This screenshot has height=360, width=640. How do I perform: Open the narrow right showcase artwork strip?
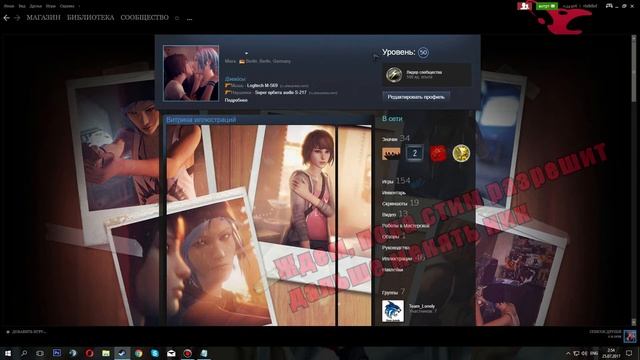tap(354, 225)
